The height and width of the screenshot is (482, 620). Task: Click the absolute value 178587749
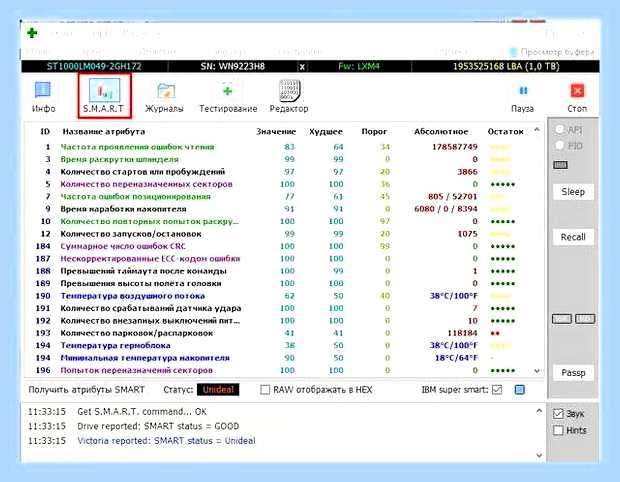click(x=455, y=147)
